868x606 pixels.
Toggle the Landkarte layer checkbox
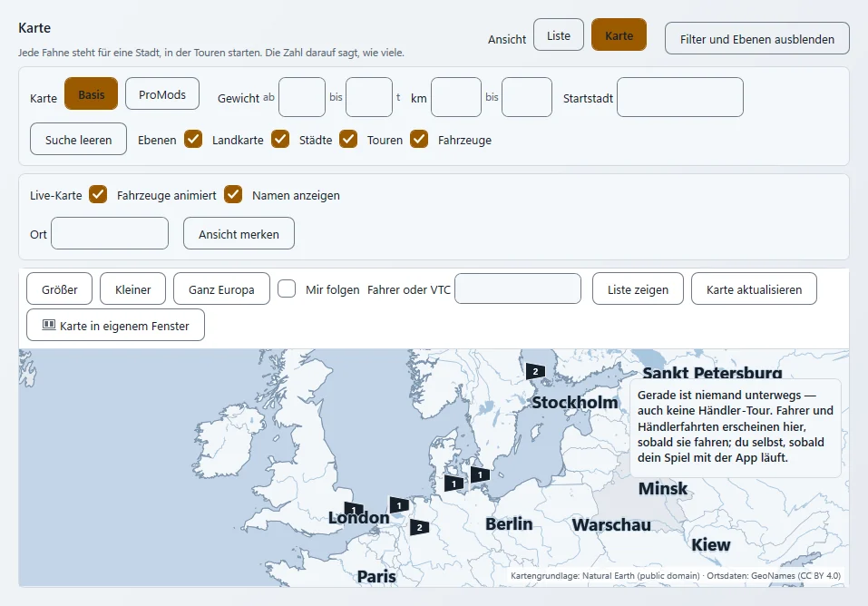[193, 139]
